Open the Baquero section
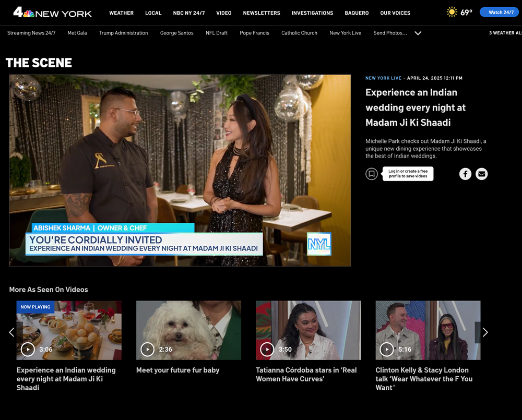522x420 pixels. (357, 13)
